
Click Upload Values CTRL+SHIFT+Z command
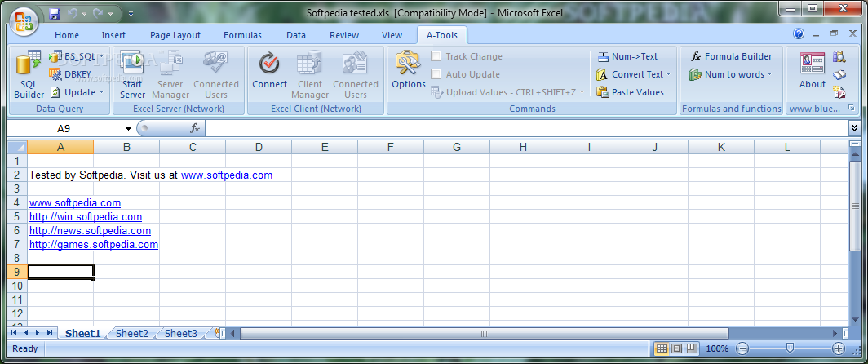[x=503, y=92]
